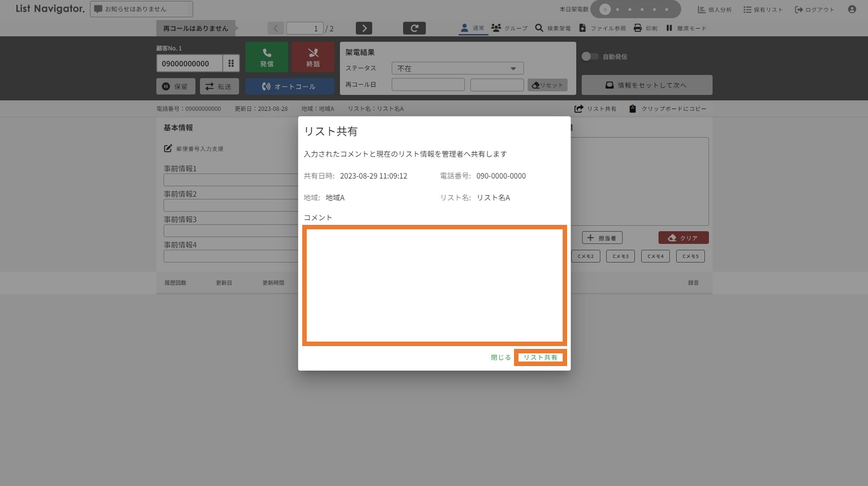868x486 pixels.
Task: Open the account profile icon at top right
Action: [852, 9]
